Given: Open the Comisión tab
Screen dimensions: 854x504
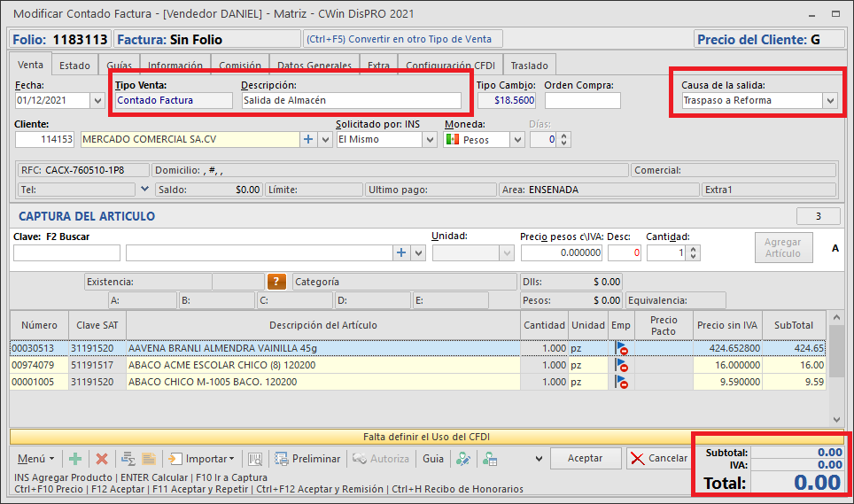Looking at the screenshot, I should tap(240, 66).
